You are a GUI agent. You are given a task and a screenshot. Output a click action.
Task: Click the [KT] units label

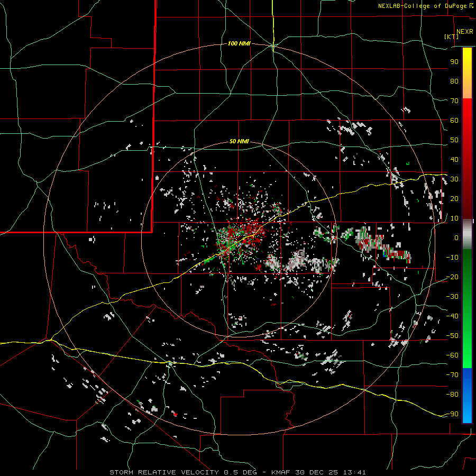tap(451, 36)
